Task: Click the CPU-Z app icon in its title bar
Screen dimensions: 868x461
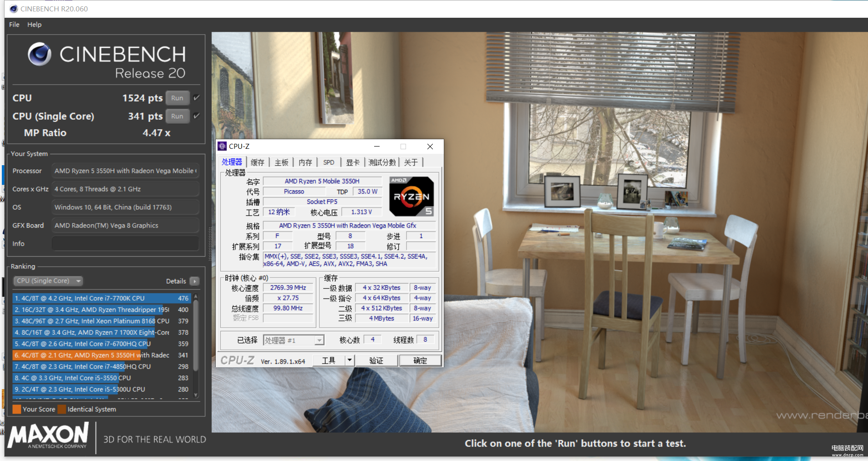Action: tap(222, 146)
